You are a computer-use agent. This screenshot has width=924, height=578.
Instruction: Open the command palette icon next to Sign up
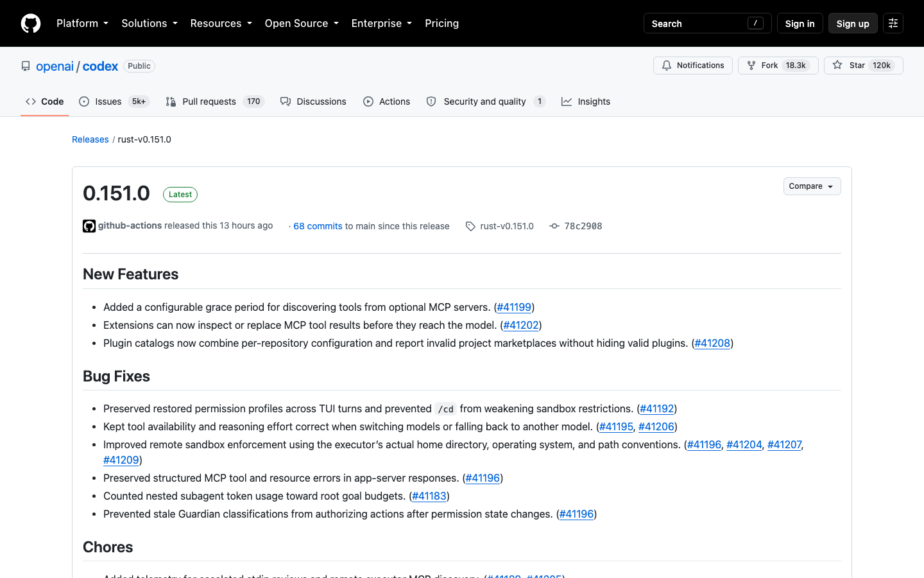[893, 23]
